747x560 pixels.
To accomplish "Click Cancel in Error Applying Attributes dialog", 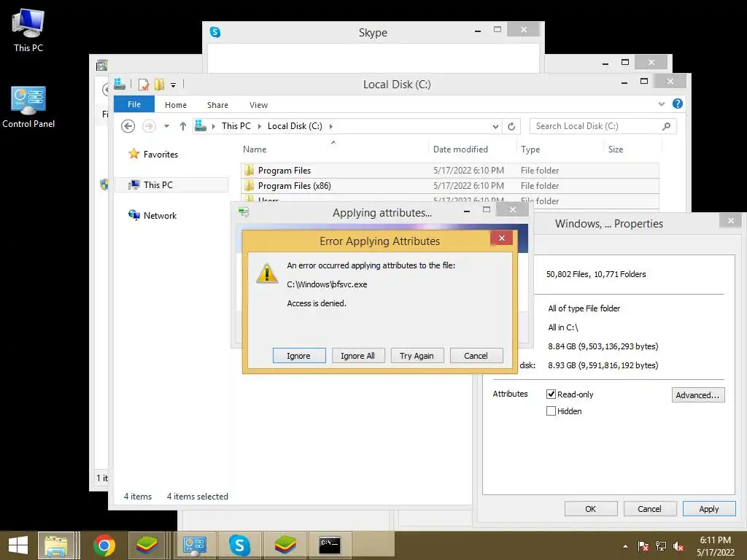I will pos(476,356).
